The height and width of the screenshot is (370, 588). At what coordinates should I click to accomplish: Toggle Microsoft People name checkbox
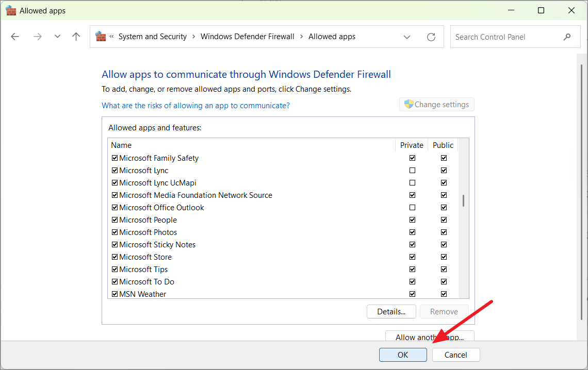pyautogui.click(x=115, y=220)
